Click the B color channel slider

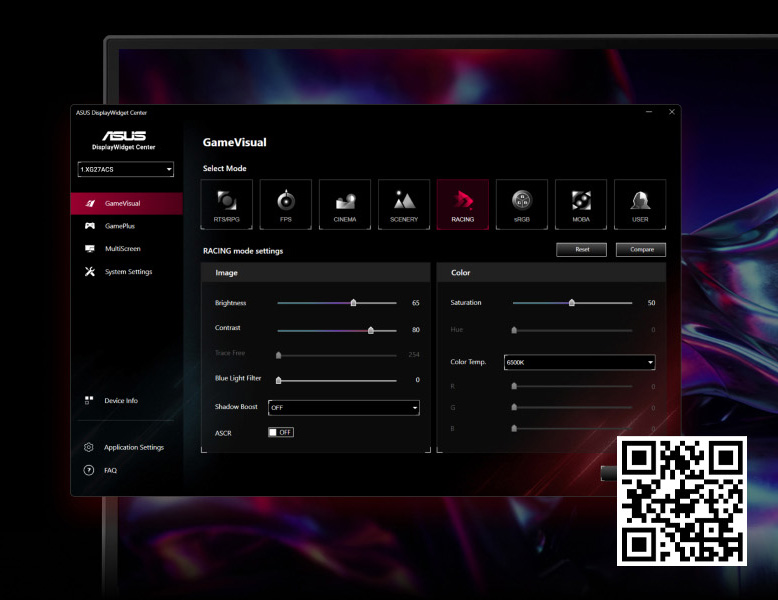click(573, 428)
